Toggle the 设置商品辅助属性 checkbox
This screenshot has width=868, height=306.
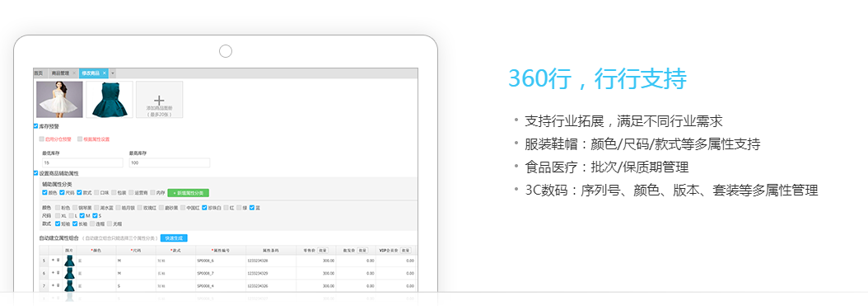point(36,173)
